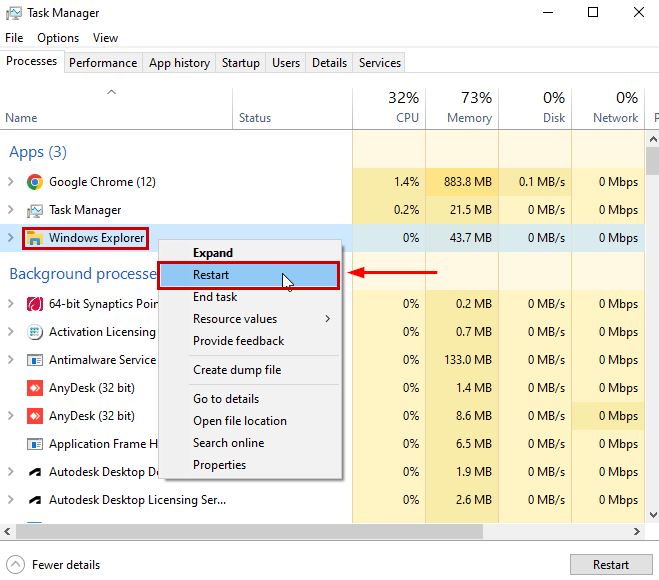Image resolution: width=659 pixels, height=580 pixels.
Task: Sort by the Name column header
Action: coord(116,108)
